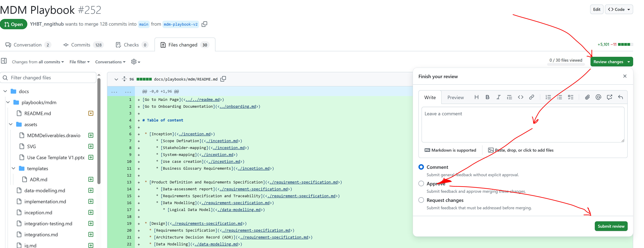Insert saved reply arrow icon
Viewport: 644px width, 248px height.
click(620, 97)
